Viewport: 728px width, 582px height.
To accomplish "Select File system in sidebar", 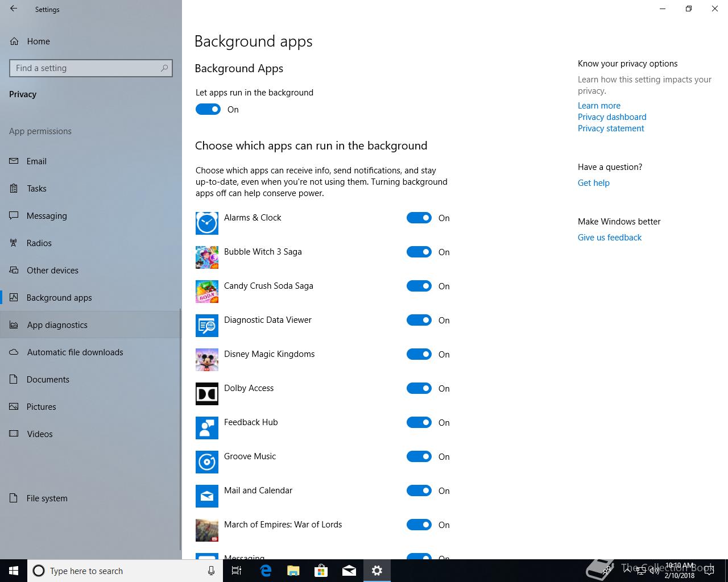I will (90, 498).
